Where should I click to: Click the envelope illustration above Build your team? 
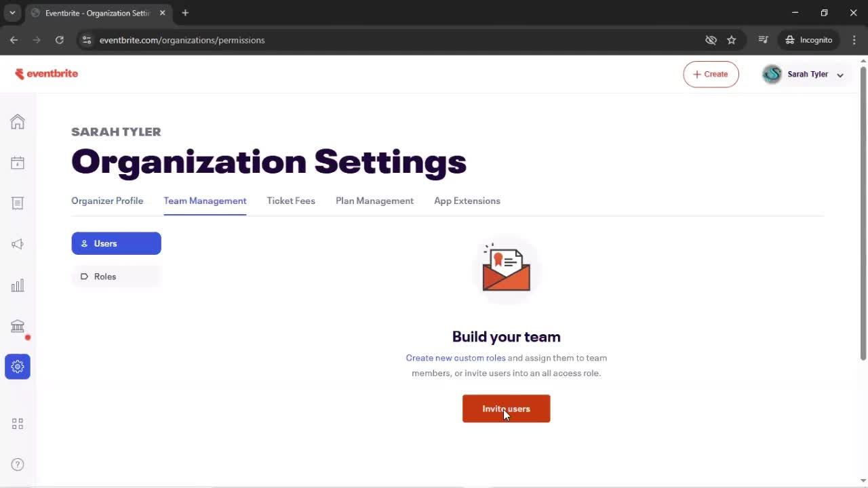click(506, 269)
